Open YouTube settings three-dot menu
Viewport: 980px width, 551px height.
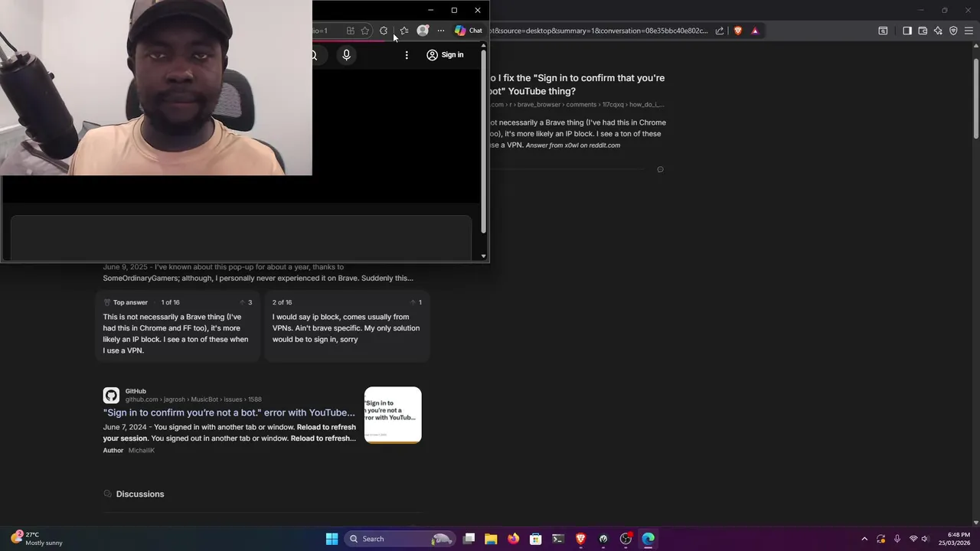tap(407, 55)
